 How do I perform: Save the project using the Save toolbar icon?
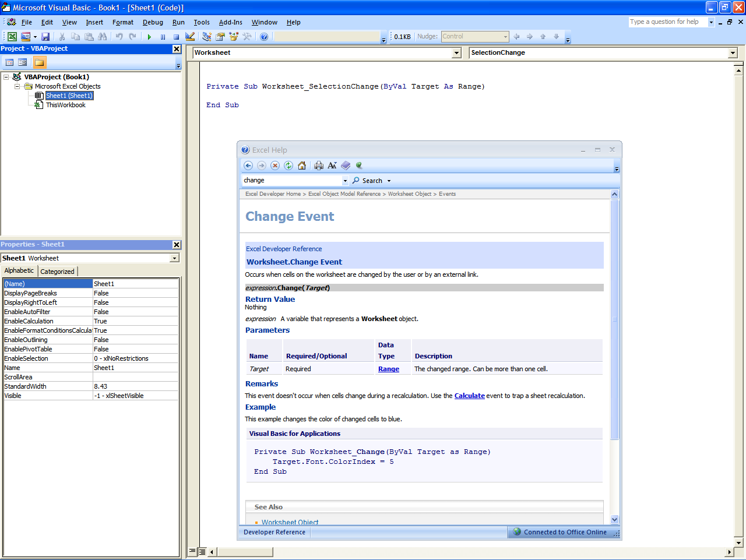tap(46, 37)
